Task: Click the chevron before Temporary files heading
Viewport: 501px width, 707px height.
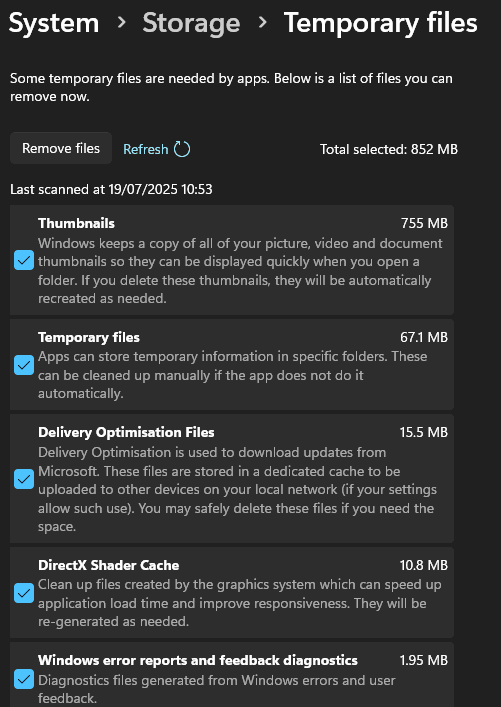Action: 262,22
